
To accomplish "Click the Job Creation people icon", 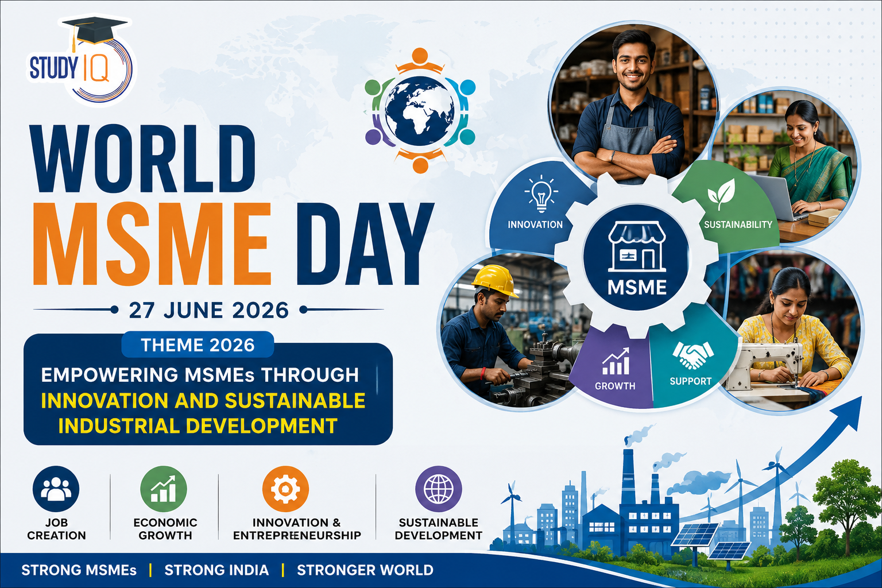I will coord(56,489).
